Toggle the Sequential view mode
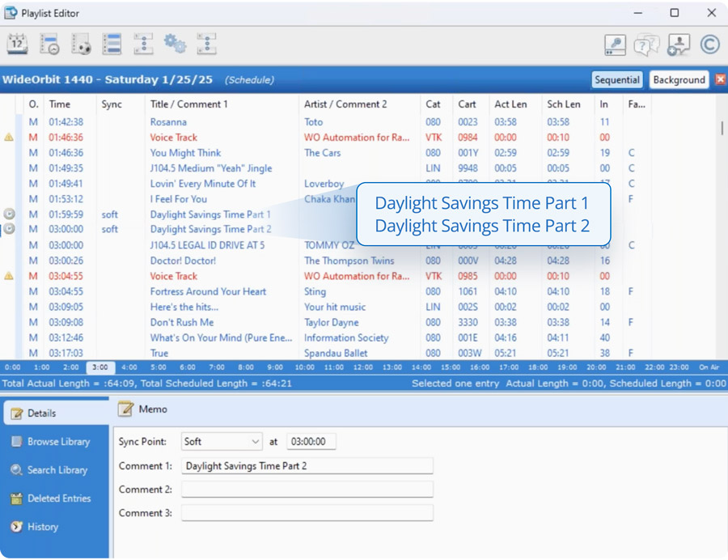The height and width of the screenshot is (560, 728). point(617,80)
